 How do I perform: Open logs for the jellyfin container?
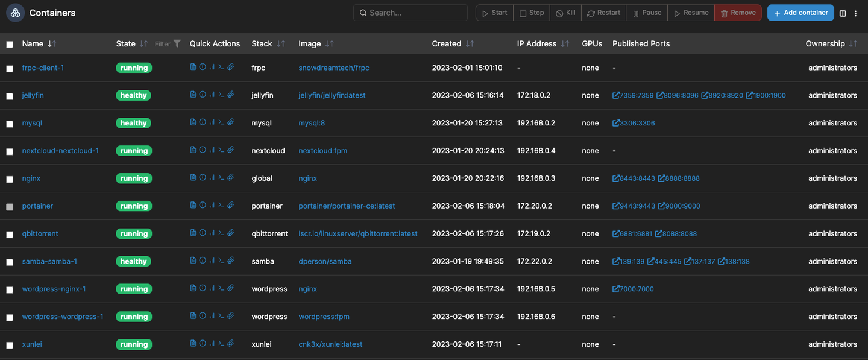193,95
